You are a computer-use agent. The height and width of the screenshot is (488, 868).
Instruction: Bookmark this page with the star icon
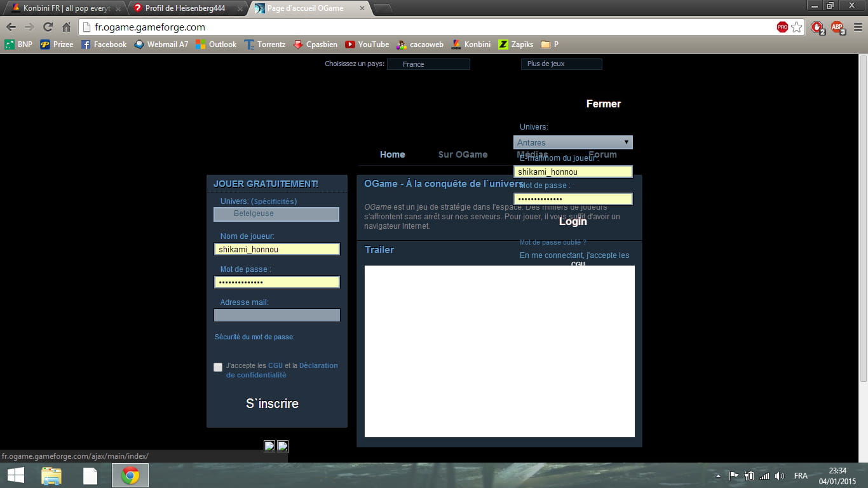tap(797, 27)
